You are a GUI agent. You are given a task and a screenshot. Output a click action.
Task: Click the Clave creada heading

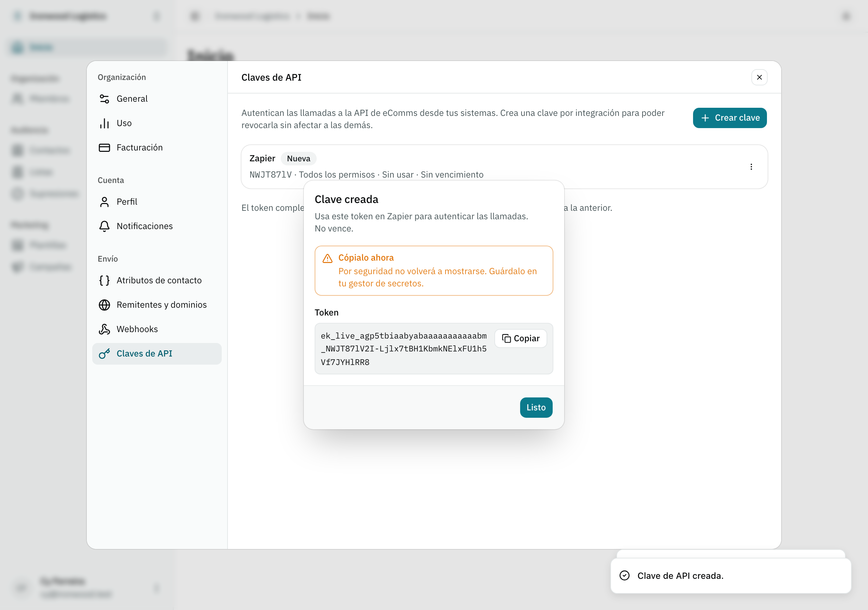[346, 199]
